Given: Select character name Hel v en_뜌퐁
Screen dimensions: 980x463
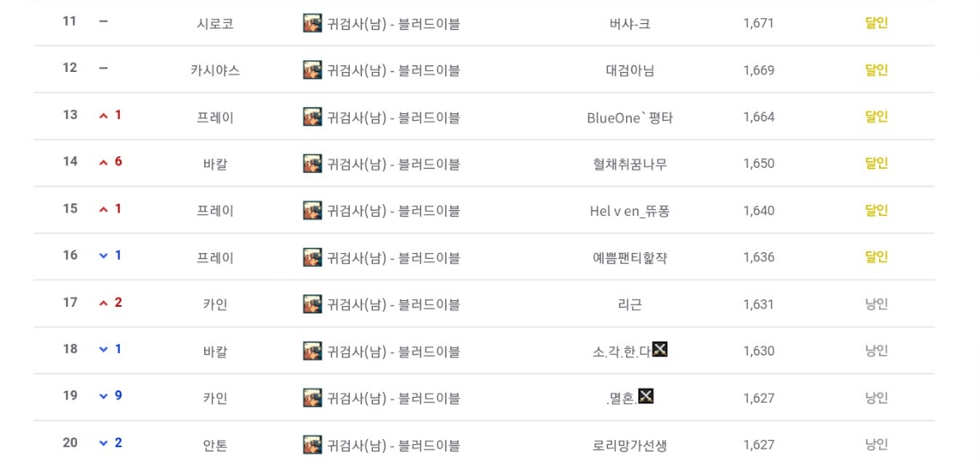Looking at the screenshot, I should pyautogui.click(x=630, y=211).
